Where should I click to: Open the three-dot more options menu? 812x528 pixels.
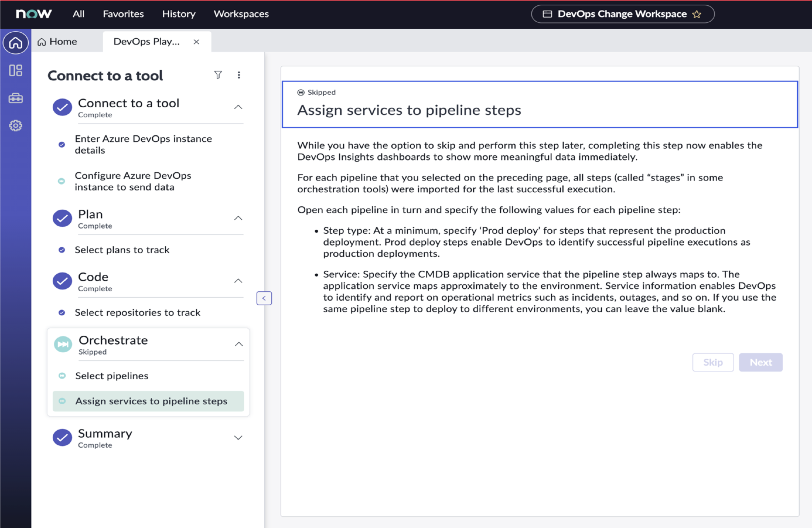pos(239,75)
